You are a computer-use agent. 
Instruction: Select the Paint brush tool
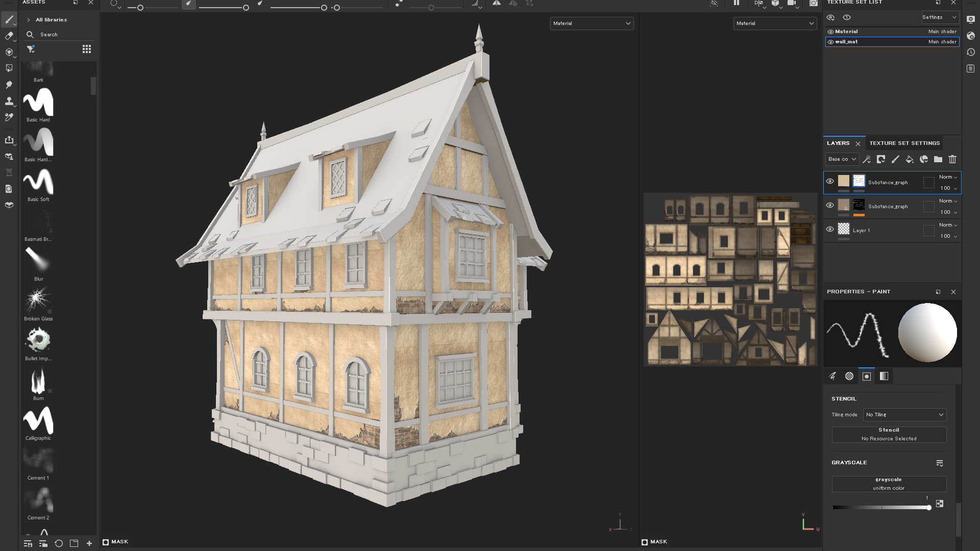[x=9, y=20]
